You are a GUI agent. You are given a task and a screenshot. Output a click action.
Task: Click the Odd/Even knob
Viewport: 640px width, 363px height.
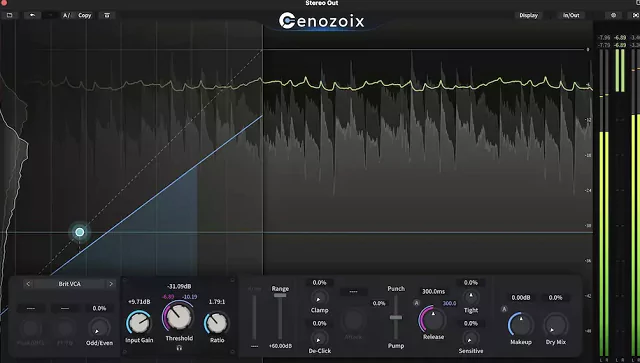click(99, 327)
